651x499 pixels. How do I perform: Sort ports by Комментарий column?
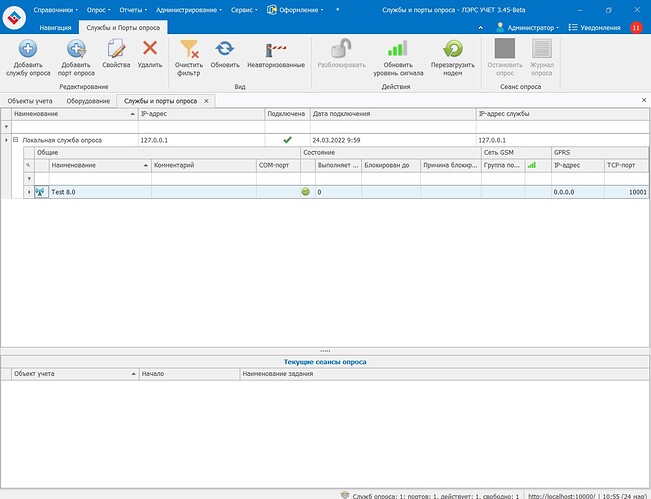pyautogui.click(x=204, y=165)
